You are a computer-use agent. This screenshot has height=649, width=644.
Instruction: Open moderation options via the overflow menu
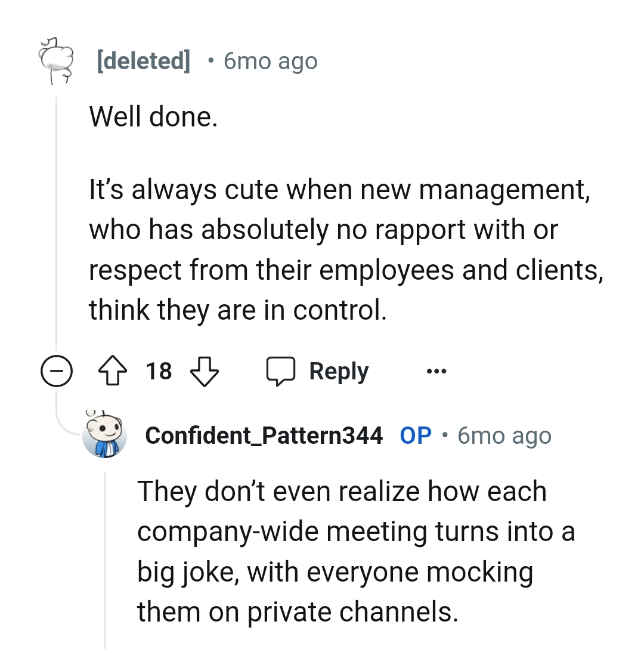pos(436,370)
